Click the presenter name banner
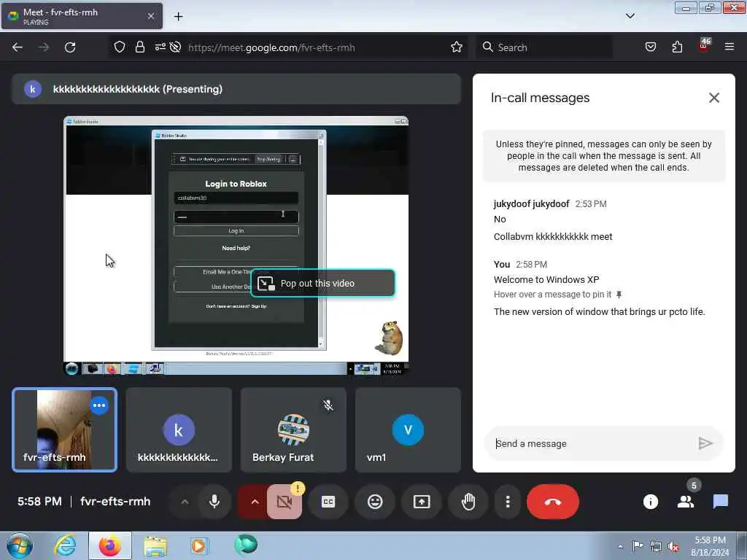The width and height of the screenshot is (747, 560). click(237, 89)
